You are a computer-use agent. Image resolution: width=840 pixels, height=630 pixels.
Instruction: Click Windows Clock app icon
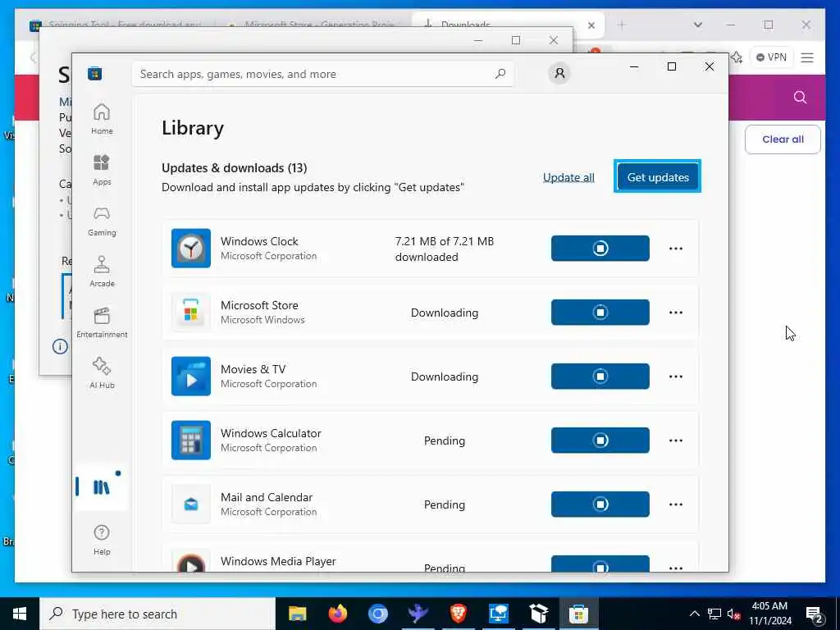190,248
